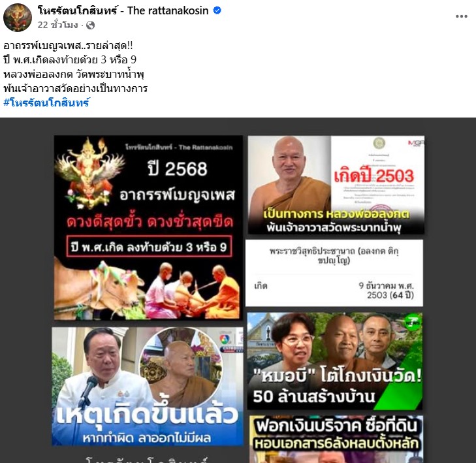
Task: Follow the #โหรรัตนโกสินทร์ hashtag
Action: 46,103
